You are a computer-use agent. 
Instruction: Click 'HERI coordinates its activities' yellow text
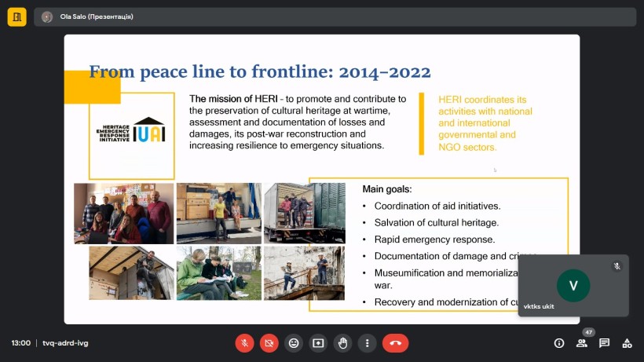pos(485,123)
